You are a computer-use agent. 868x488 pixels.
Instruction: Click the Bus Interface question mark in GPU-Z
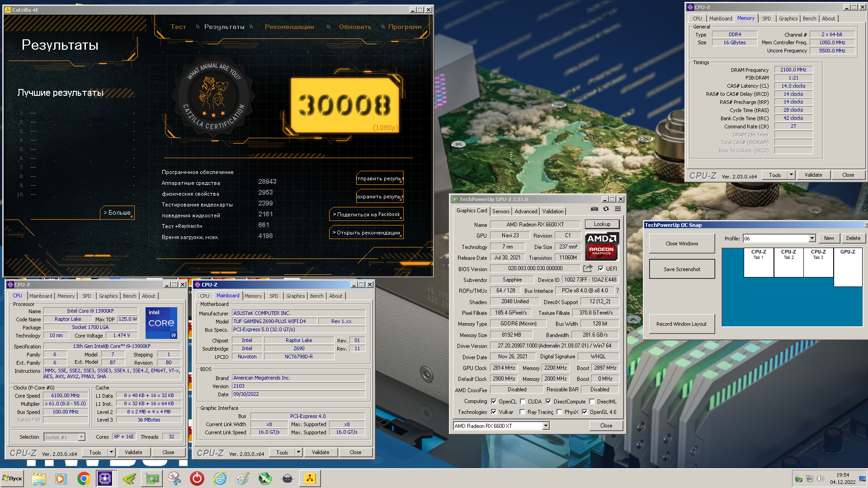pos(618,291)
